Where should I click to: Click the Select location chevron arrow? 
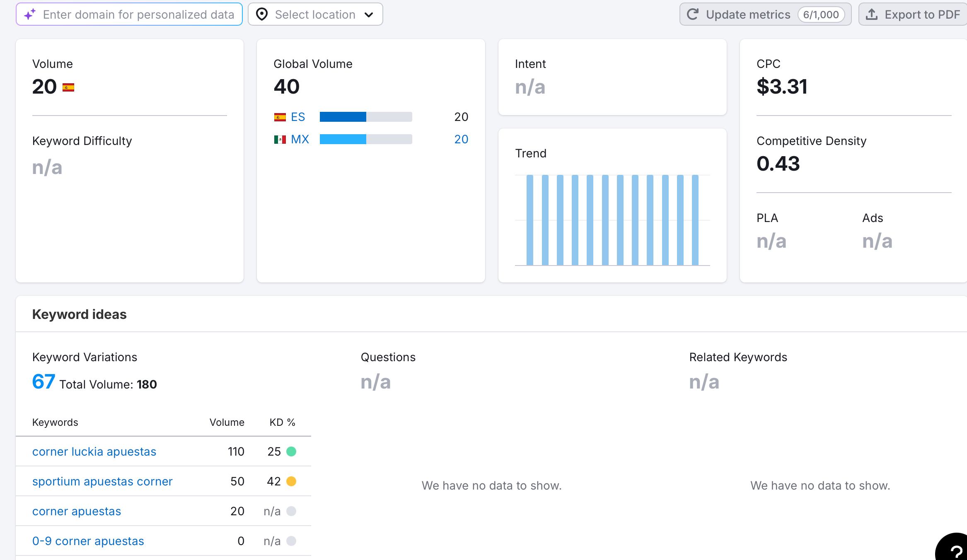coord(369,15)
